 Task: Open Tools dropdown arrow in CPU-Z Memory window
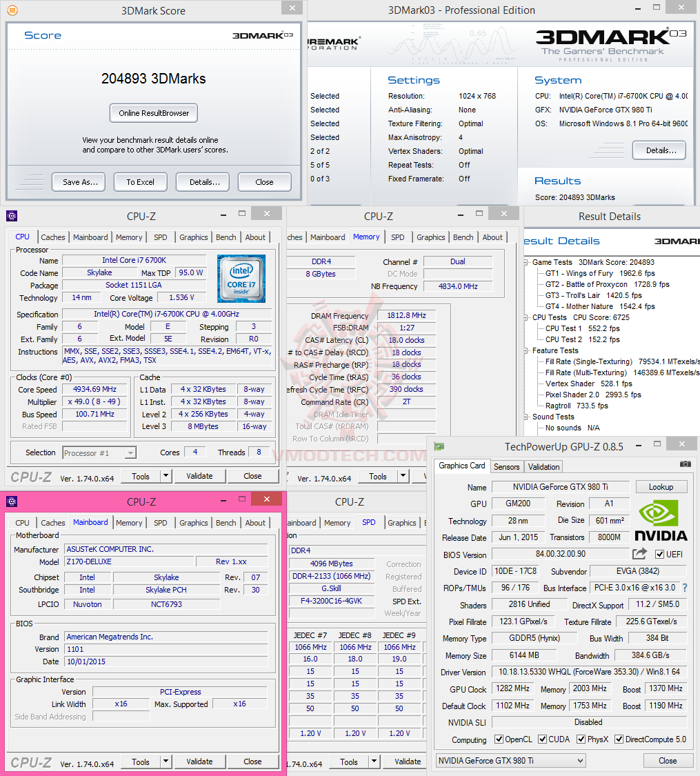[403, 476]
